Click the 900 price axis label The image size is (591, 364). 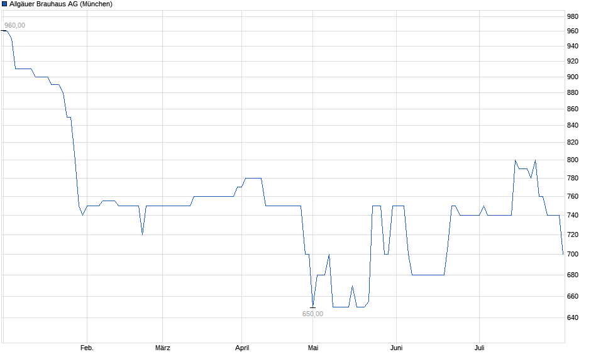coord(573,77)
